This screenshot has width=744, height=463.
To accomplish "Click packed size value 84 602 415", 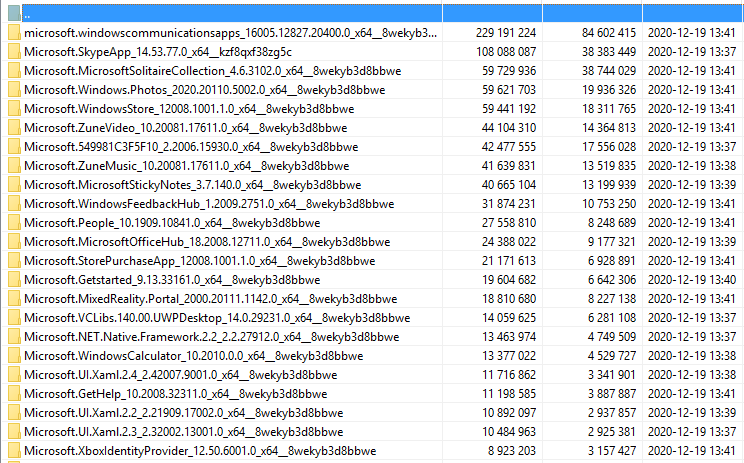I will pos(609,33).
